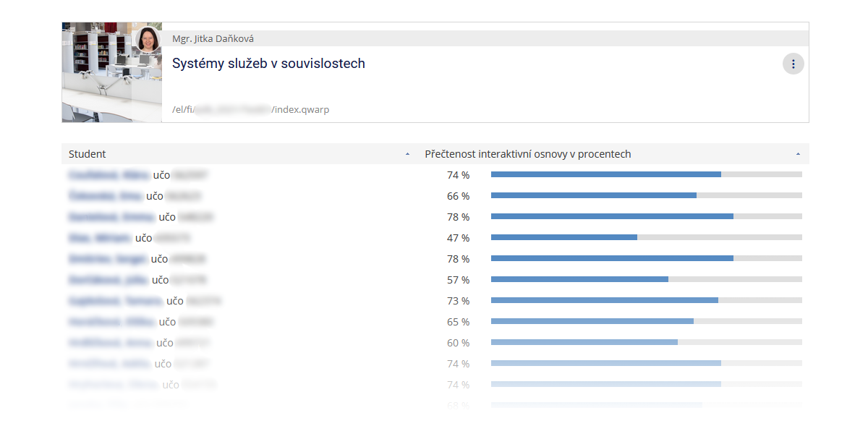The width and height of the screenshot is (868, 434).
Task: Open "Systémy služeb v souvislostech" course title
Action: point(268,64)
